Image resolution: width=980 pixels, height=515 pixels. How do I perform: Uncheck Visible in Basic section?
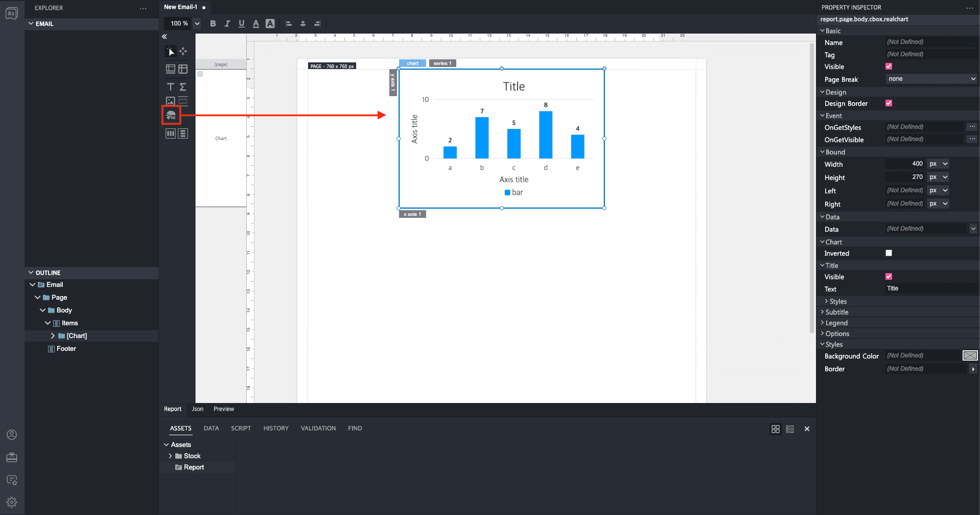889,66
